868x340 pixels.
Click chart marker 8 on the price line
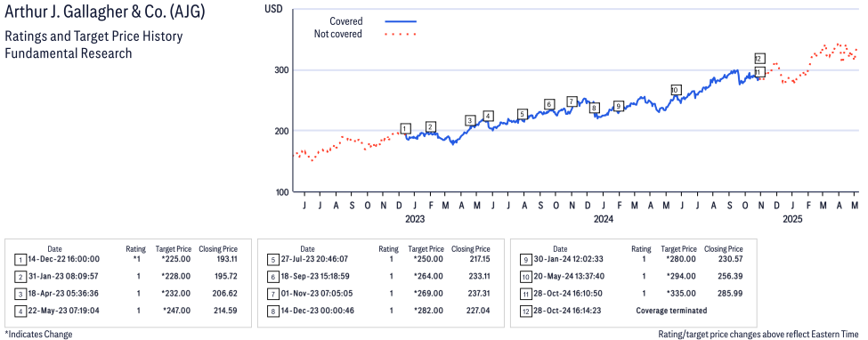point(594,108)
